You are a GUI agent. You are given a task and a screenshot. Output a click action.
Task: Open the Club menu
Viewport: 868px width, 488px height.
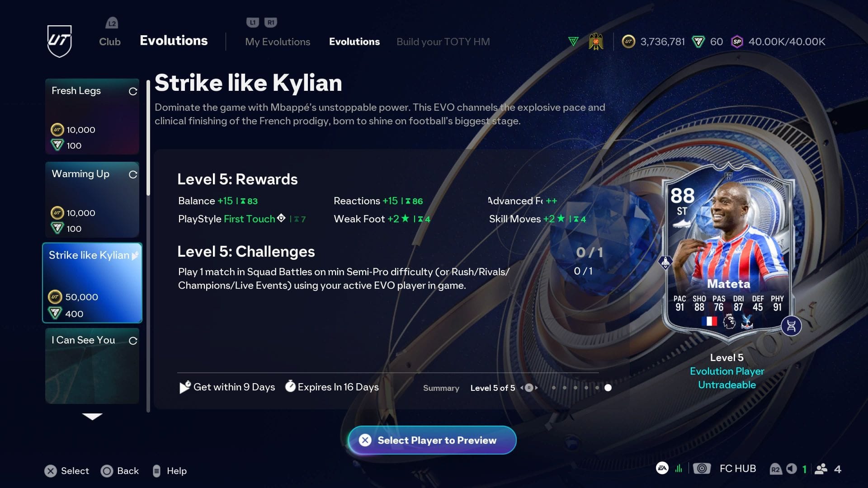point(110,42)
